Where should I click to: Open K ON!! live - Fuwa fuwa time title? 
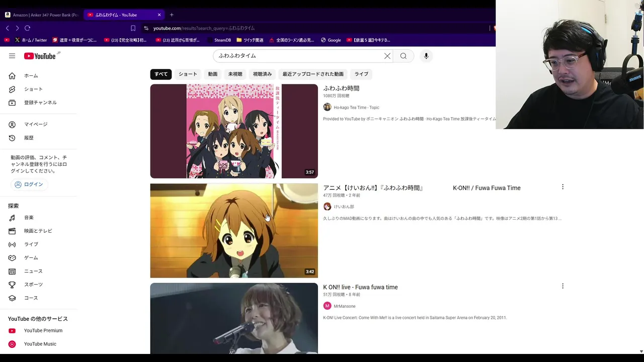coord(360,287)
